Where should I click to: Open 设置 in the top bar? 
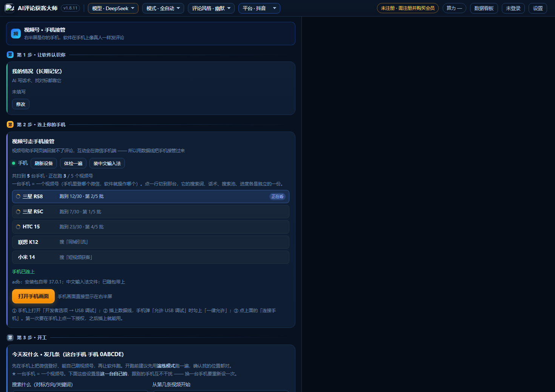point(538,8)
